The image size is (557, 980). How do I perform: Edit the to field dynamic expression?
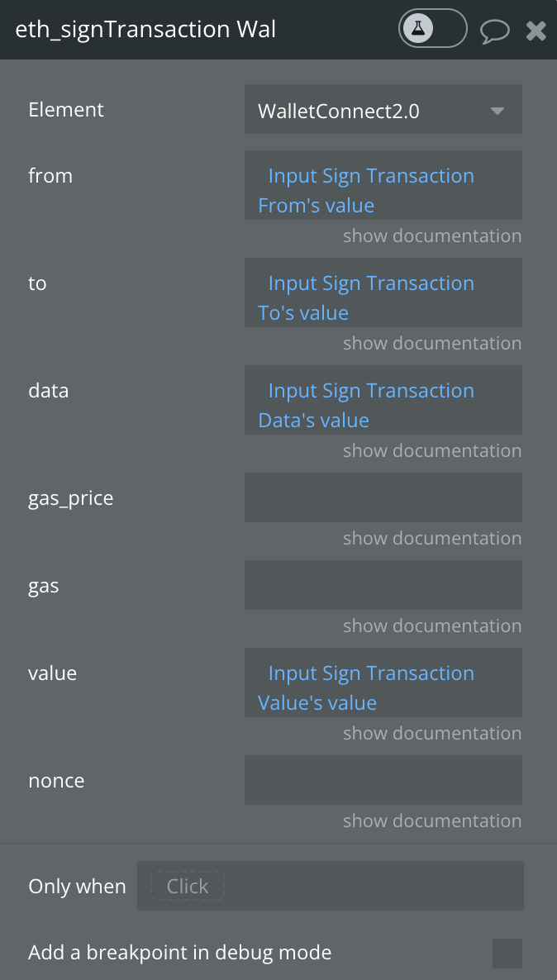tap(383, 293)
